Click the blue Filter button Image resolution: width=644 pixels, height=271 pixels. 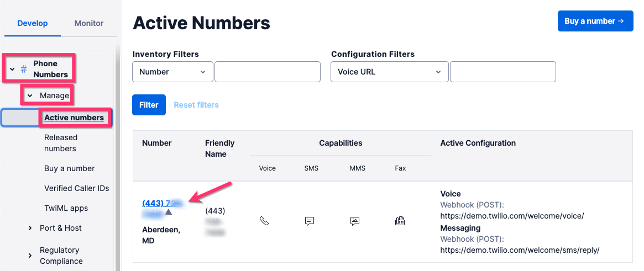tap(149, 105)
